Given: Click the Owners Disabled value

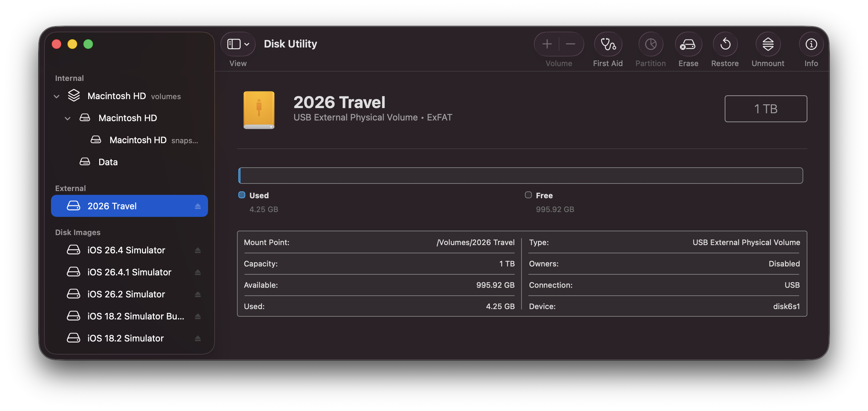Looking at the screenshot, I should point(784,264).
